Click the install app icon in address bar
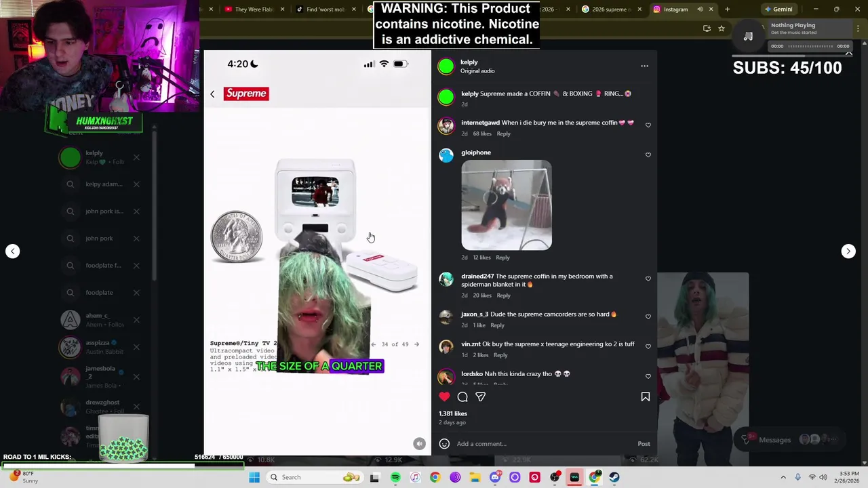Screen dimensions: 868x488 point(707,28)
